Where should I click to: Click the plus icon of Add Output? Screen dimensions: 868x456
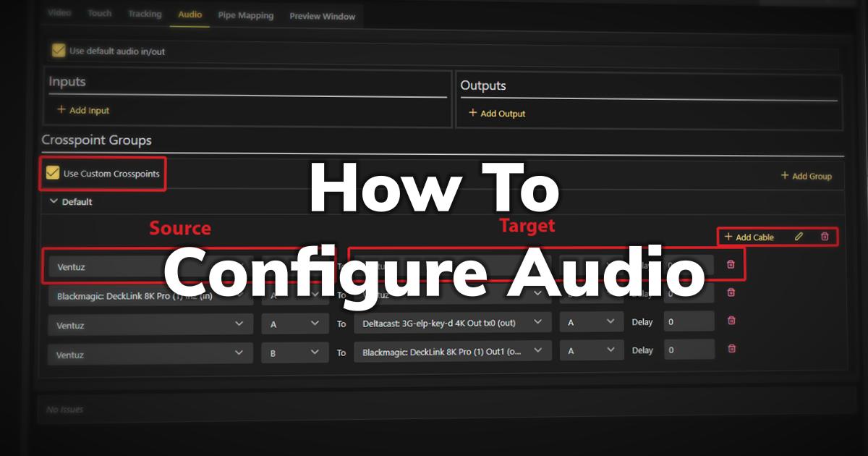pos(473,113)
